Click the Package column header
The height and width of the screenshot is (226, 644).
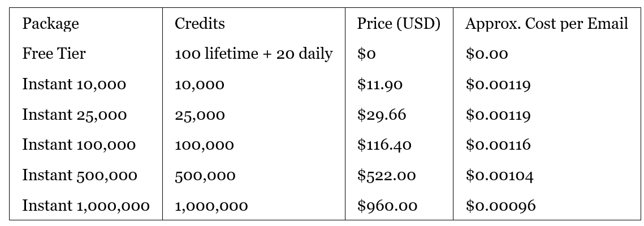51,24
